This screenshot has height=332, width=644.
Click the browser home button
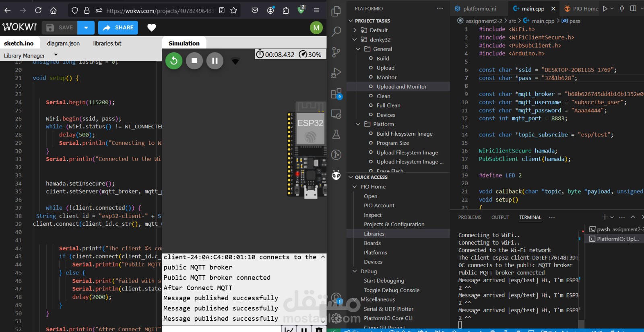53,10
